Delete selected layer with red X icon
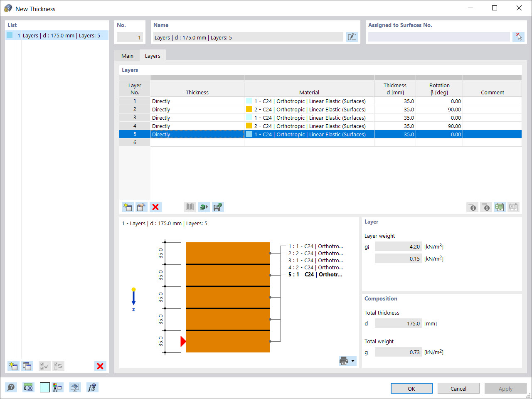This screenshot has height=399, width=532. pyautogui.click(x=155, y=207)
